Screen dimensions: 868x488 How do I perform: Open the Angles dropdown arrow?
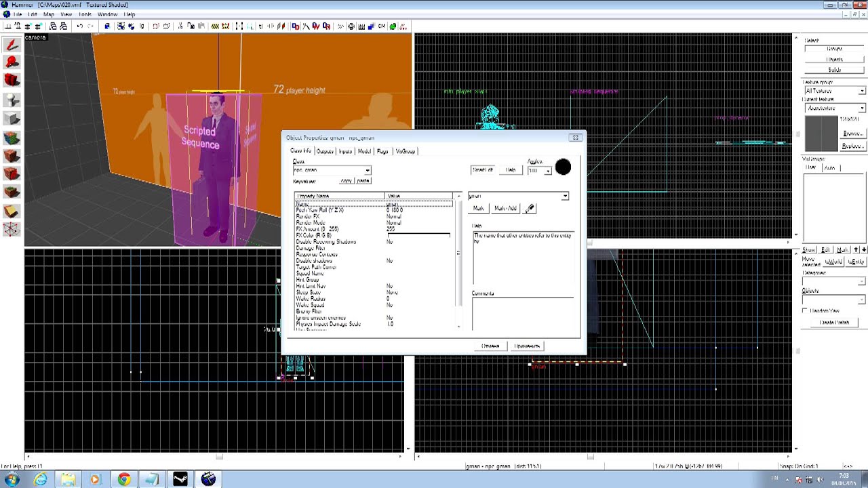pos(547,171)
